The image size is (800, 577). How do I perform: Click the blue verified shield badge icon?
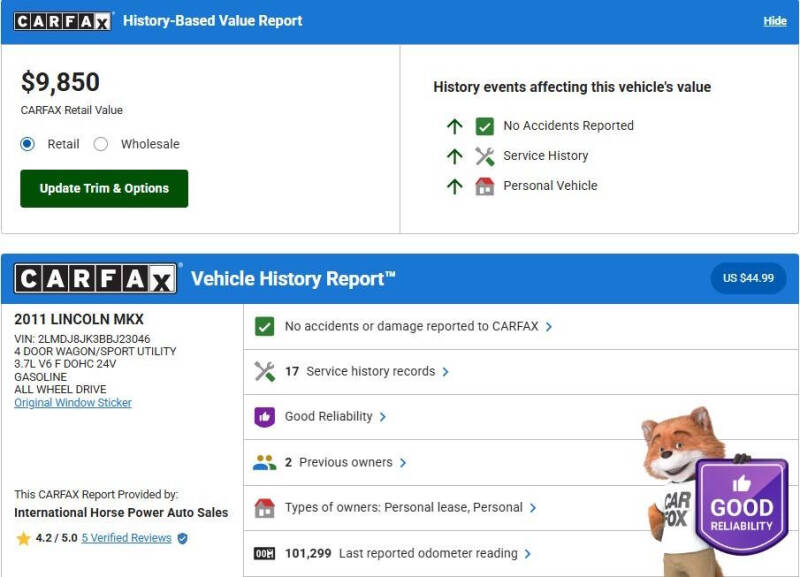click(182, 538)
